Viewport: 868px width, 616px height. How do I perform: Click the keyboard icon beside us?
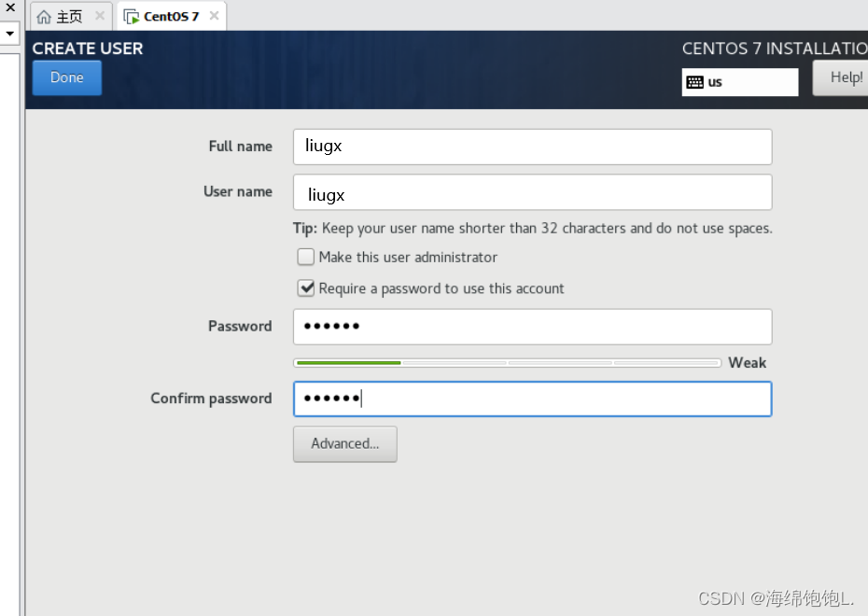pos(694,82)
